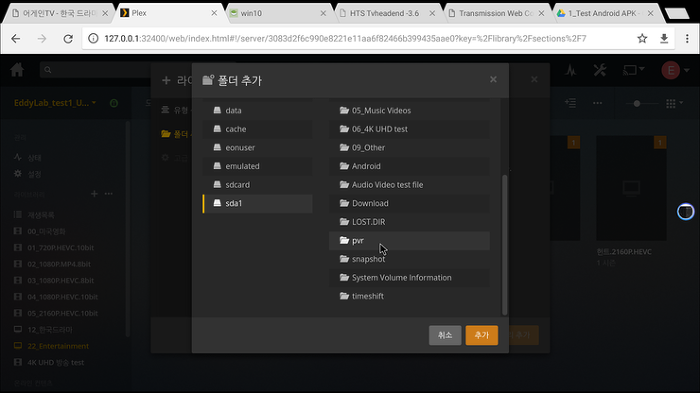Open the 4K UHD 방송 test library

(x=49, y=363)
